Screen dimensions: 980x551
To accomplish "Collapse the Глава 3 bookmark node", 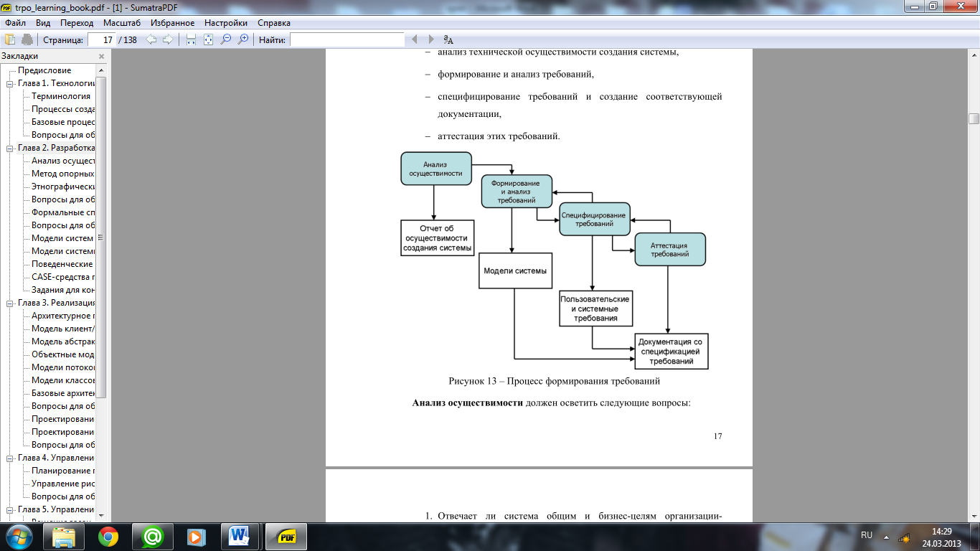I will pos(10,303).
